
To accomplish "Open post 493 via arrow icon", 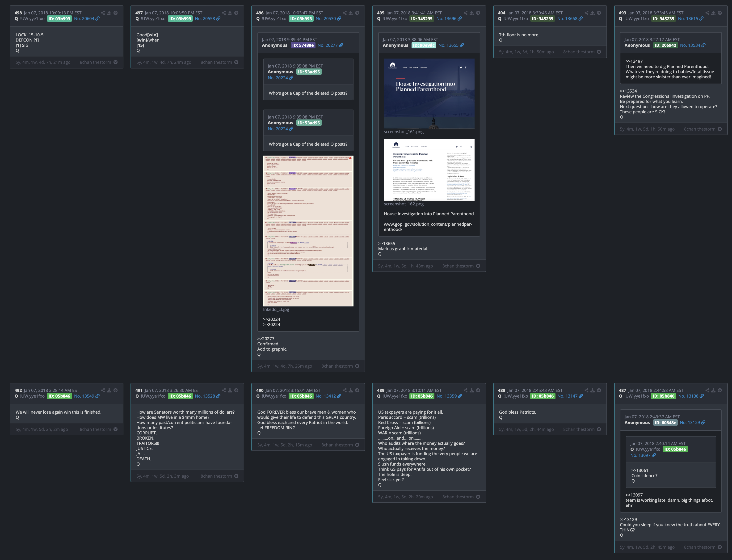I will (x=720, y=13).
